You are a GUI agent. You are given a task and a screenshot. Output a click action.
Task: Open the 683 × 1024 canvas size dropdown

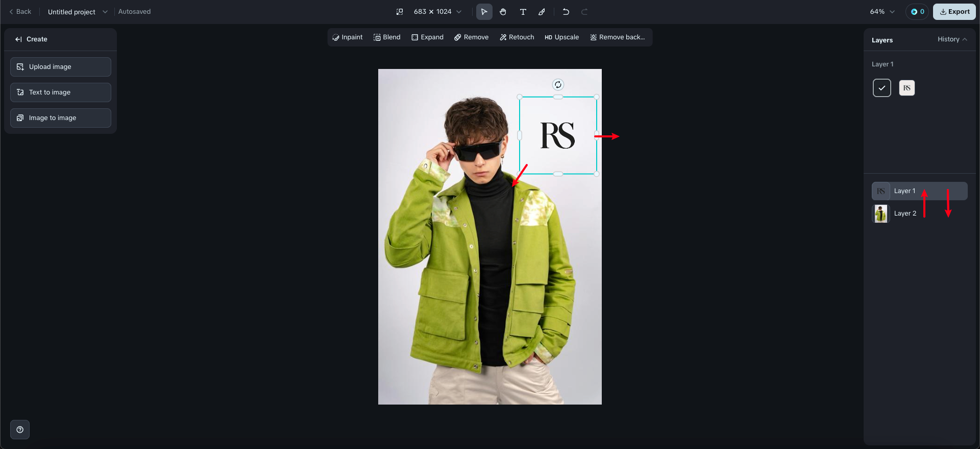[x=437, y=12]
